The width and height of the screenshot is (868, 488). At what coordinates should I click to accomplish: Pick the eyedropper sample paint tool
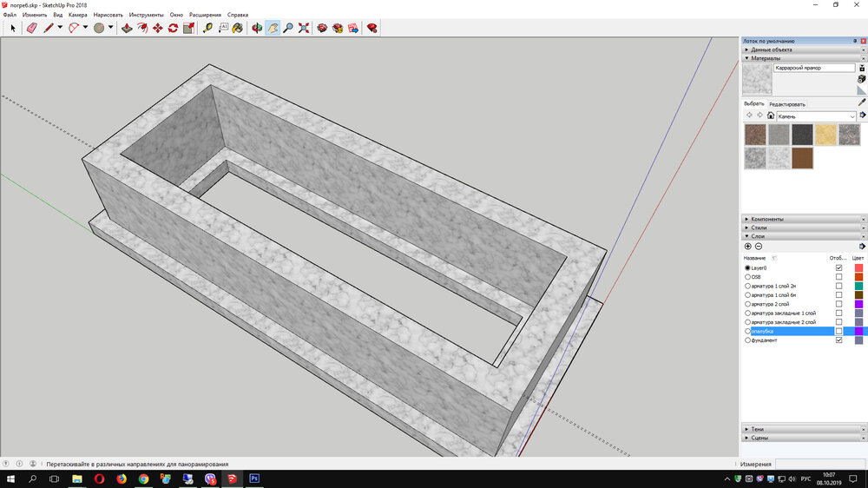[x=862, y=102]
